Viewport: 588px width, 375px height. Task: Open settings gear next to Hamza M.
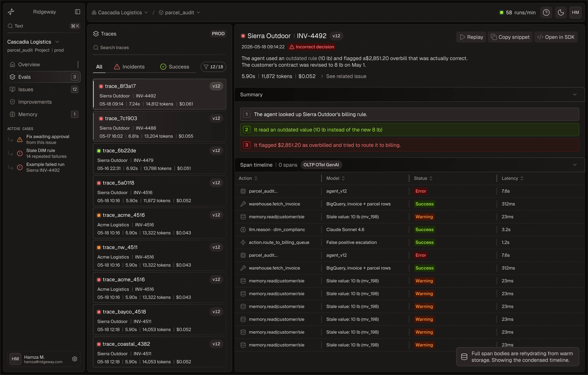tap(75, 359)
